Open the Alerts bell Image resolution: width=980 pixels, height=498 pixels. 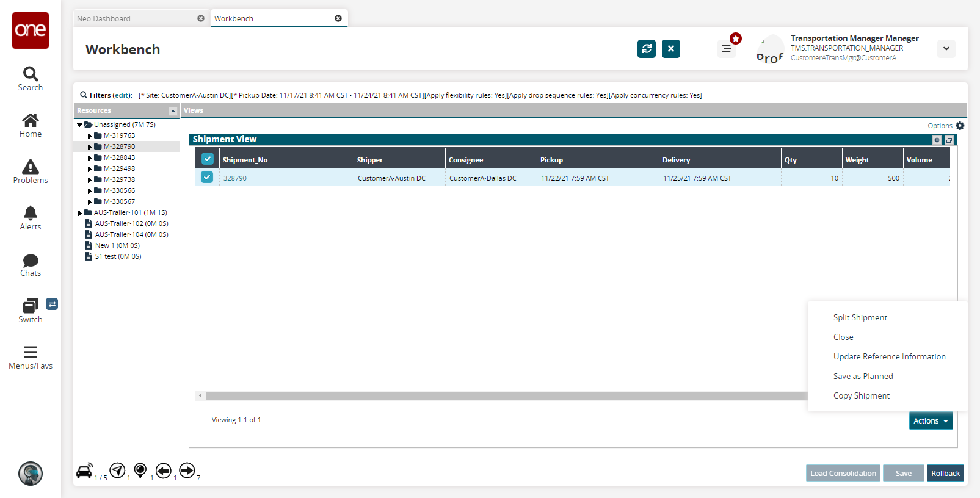[x=31, y=218]
